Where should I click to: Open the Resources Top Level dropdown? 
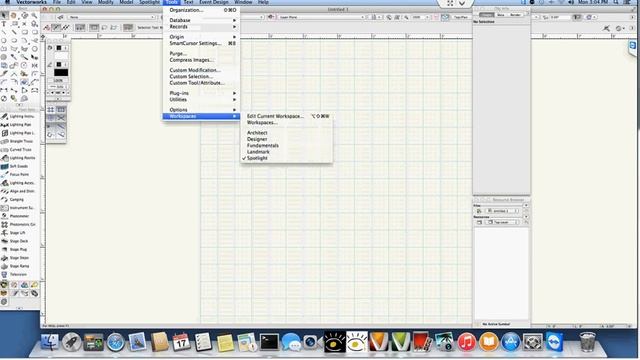(x=502, y=222)
